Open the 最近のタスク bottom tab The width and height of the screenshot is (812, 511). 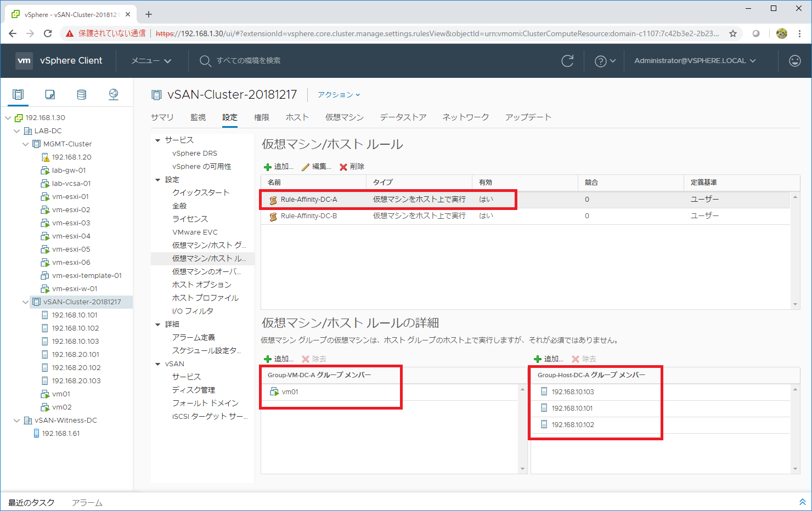click(x=31, y=503)
